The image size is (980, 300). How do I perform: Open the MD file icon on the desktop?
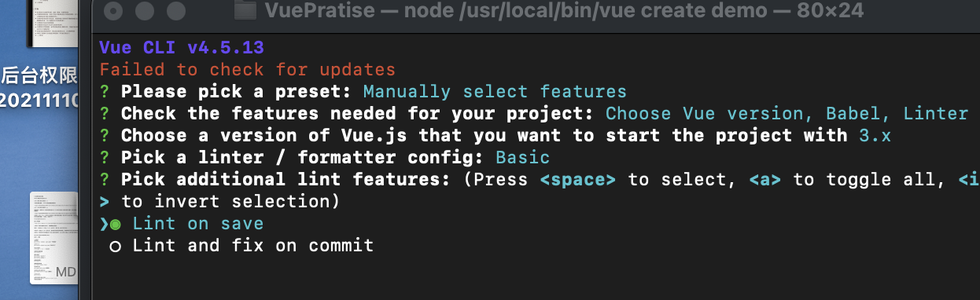[x=54, y=237]
